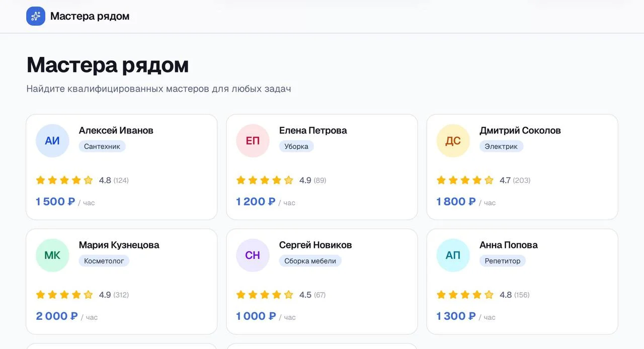Select the Косметолог category tag
Viewport: 644px width, 349px height.
point(104,261)
